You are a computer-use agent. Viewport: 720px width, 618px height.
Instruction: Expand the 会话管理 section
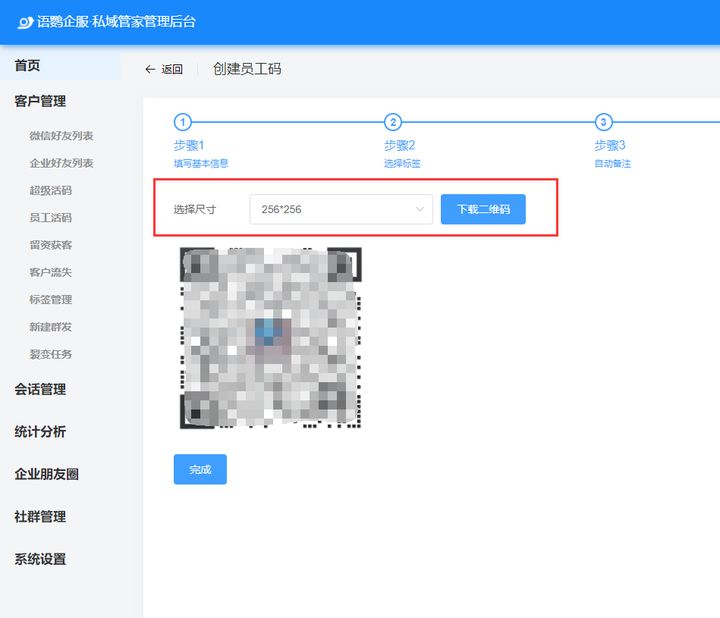coord(40,389)
